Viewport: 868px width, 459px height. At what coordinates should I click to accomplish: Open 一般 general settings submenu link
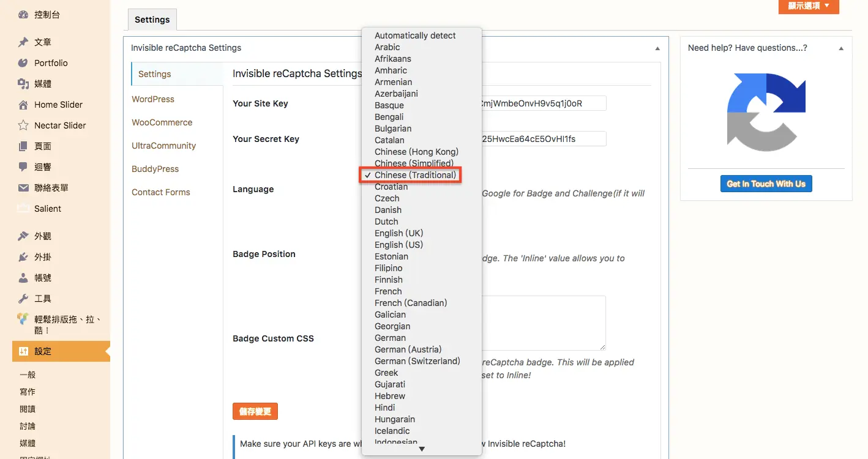click(x=28, y=375)
